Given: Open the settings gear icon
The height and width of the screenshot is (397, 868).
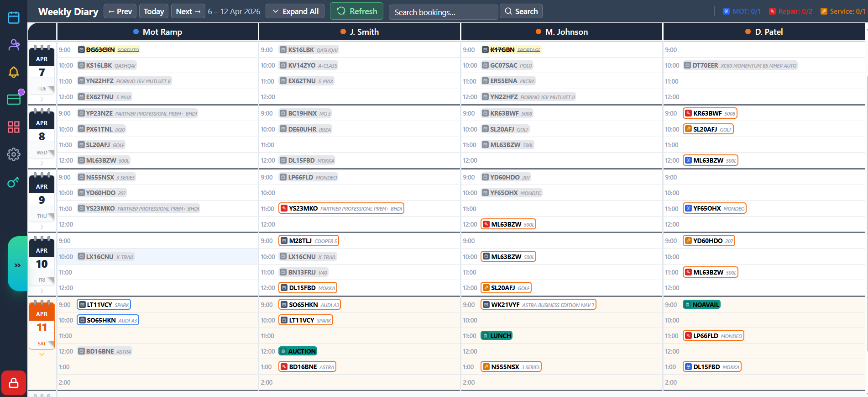Looking at the screenshot, I should [14, 154].
